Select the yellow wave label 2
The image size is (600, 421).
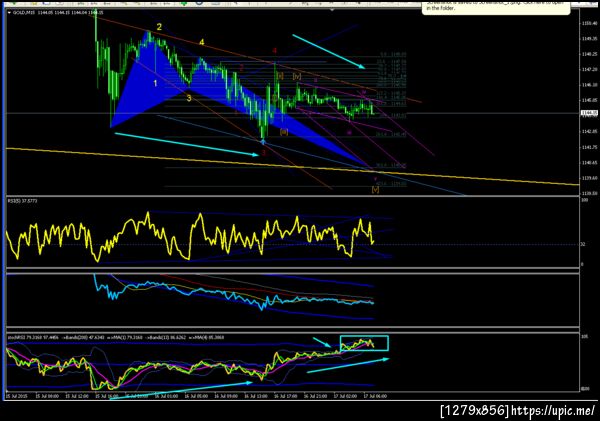coord(159,27)
